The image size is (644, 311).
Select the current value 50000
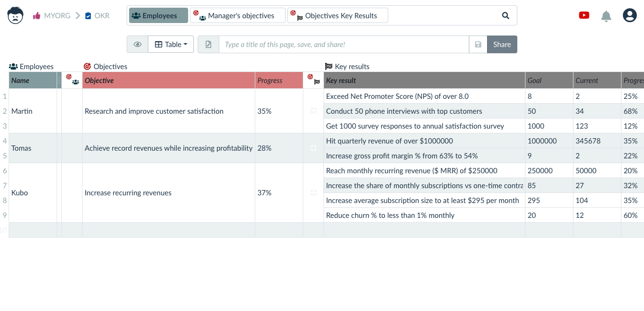click(x=597, y=170)
